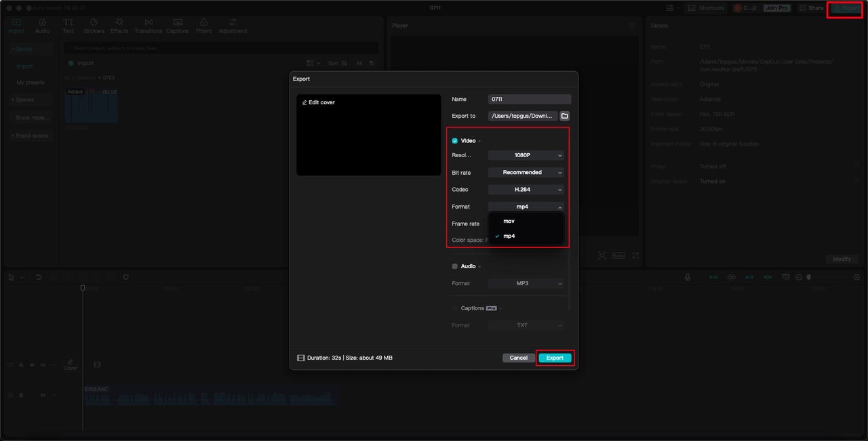Open the Shortcuts panel
Screen dimensions: 868x441
(x=706, y=8)
